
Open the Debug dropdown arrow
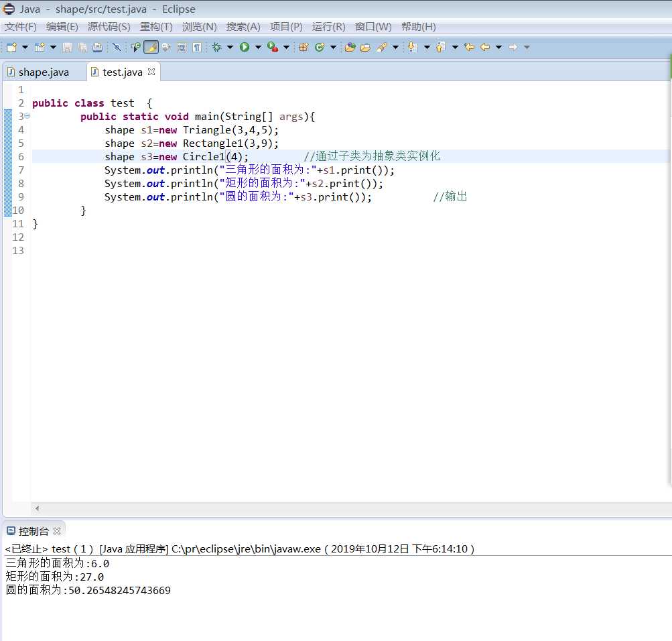pos(230,47)
